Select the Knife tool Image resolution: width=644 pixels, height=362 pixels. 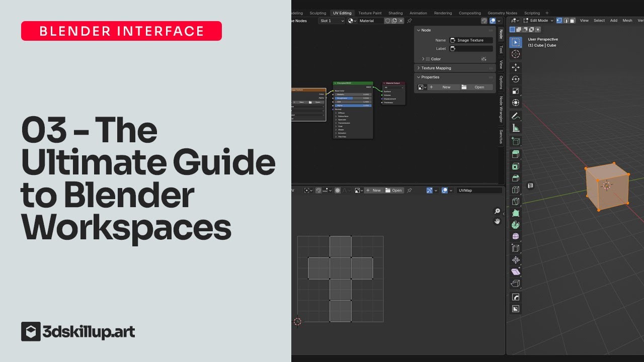point(515,202)
